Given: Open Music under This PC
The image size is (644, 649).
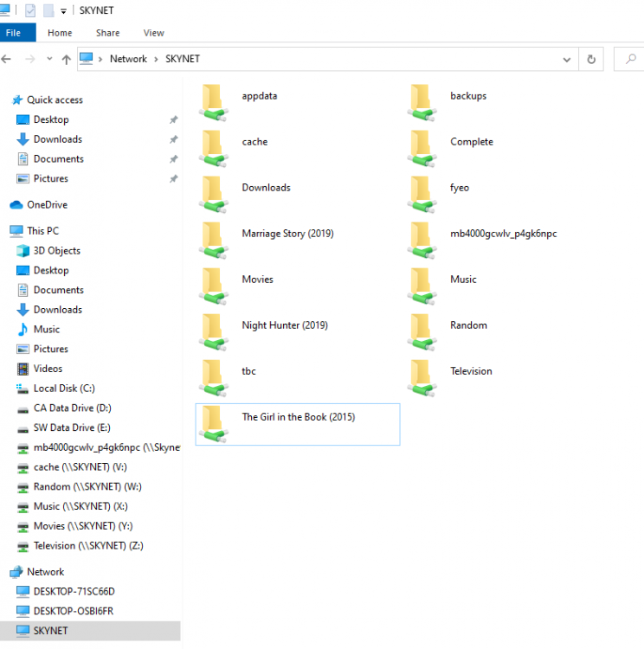Looking at the screenshot, I should tap(47, 330).
